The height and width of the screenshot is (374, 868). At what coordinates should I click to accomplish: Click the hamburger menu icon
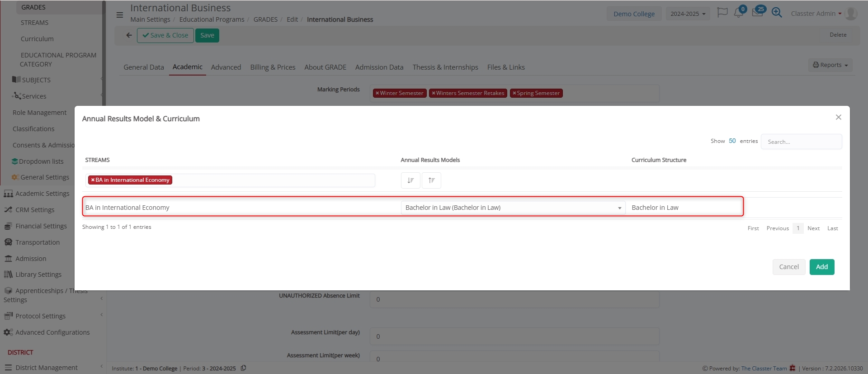click(x=120, y=15)
